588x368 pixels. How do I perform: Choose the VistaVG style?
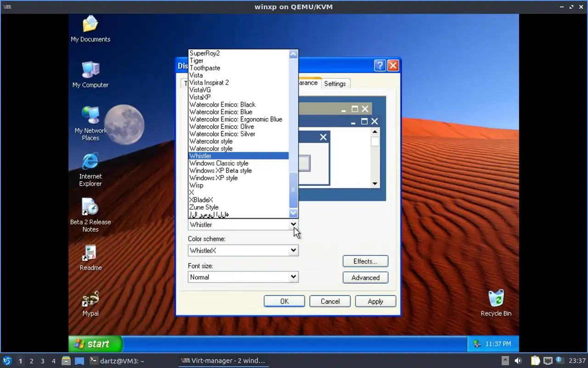(x=239, y=90)
